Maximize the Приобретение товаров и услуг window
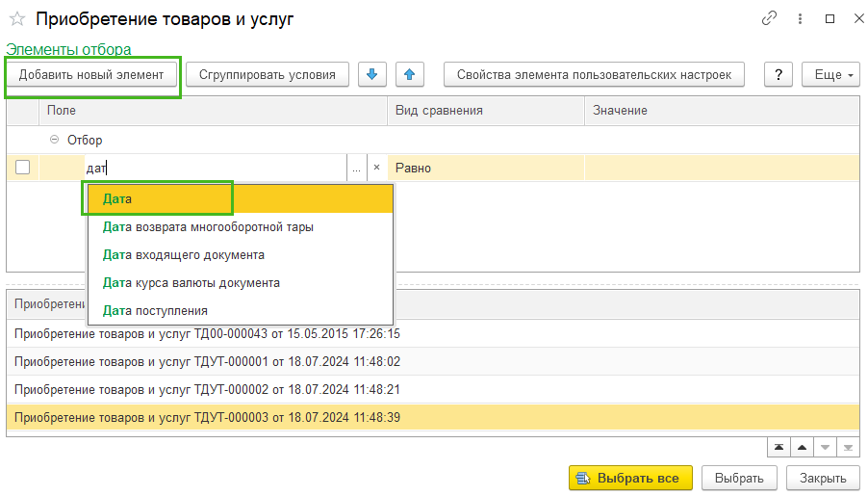 830,19
